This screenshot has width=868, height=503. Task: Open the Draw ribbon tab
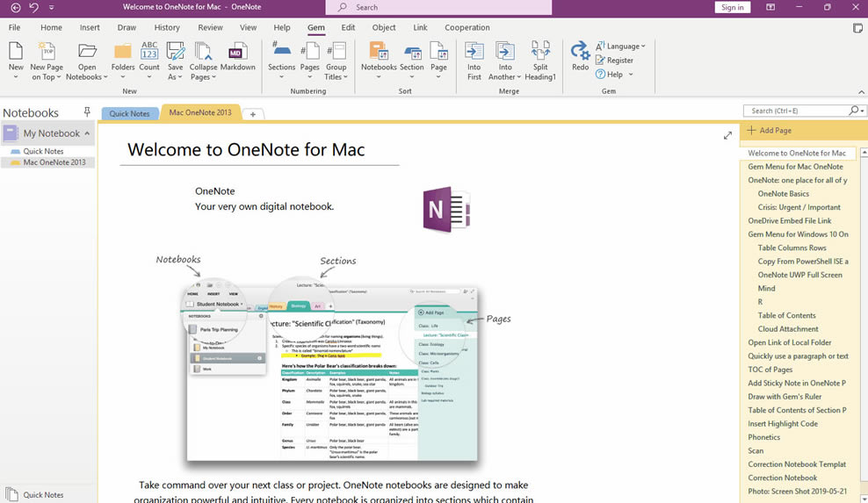pyautogui.click(x=127, y=27)
